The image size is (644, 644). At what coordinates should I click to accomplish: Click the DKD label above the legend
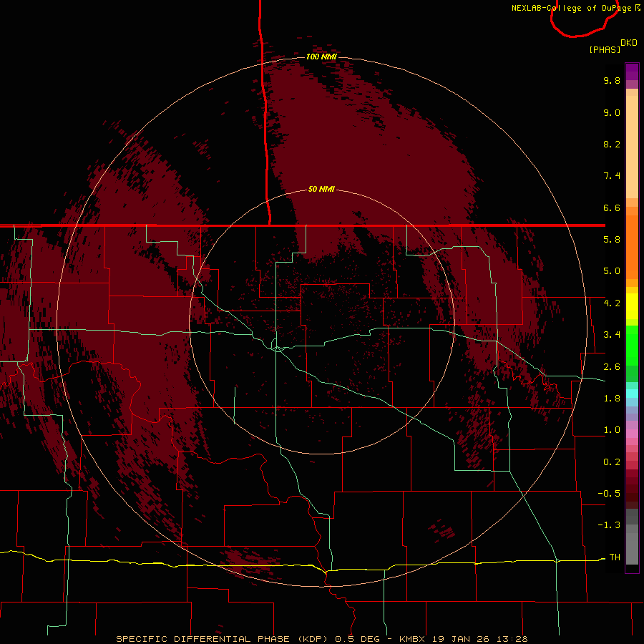coord(628,43)
